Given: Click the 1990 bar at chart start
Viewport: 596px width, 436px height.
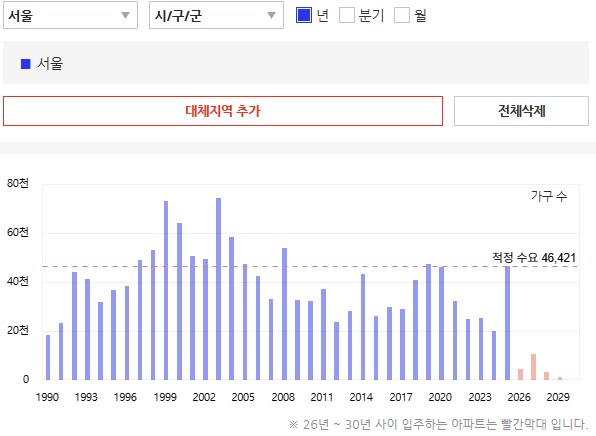Looking at the screenshot, I should [48, 357].
